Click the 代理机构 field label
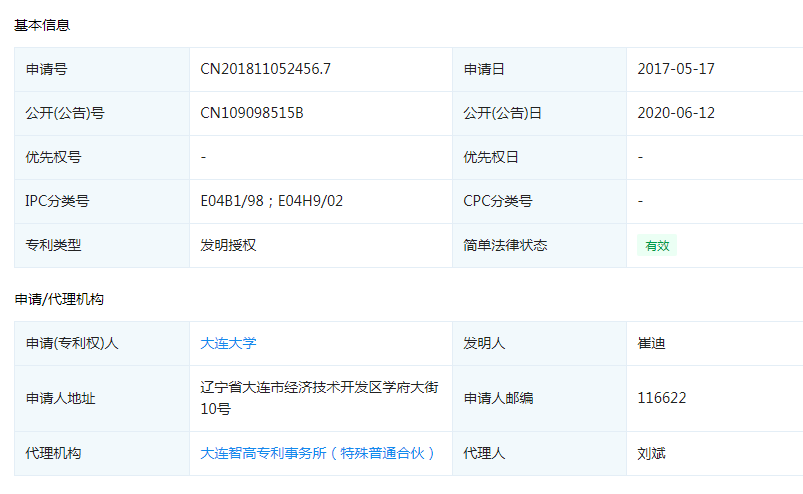This screenshot has height=494, width=803. pos(53,453)
